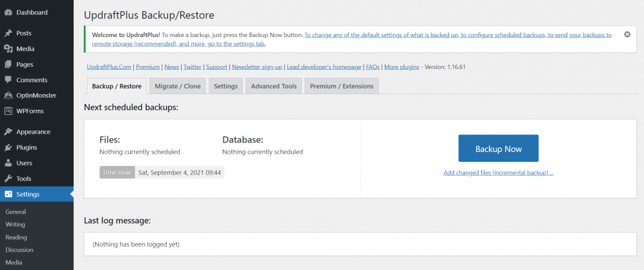Click the 'Last log message:' heading

pyautogui.click(x=118, y=221)
